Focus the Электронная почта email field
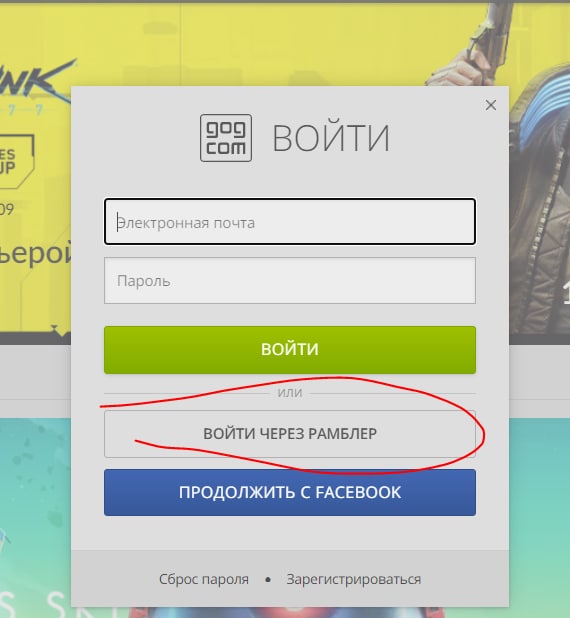Viewport: 570px width, 618px height. point(290,222)
